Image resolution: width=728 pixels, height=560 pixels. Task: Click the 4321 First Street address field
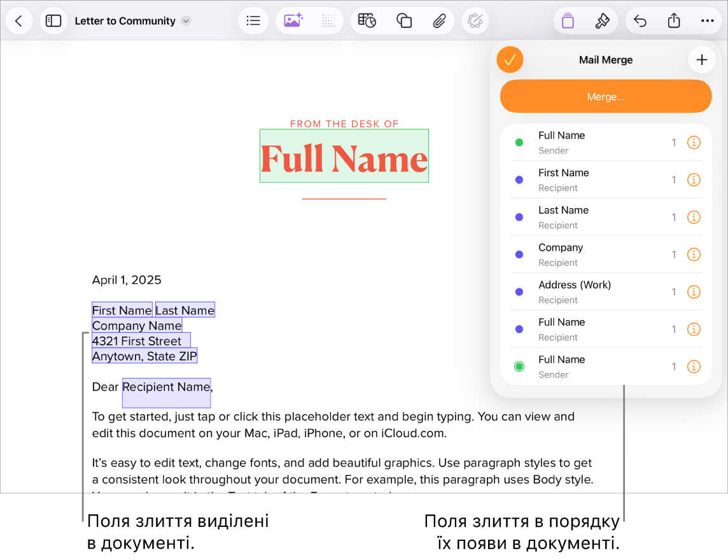tap(141, 340)
